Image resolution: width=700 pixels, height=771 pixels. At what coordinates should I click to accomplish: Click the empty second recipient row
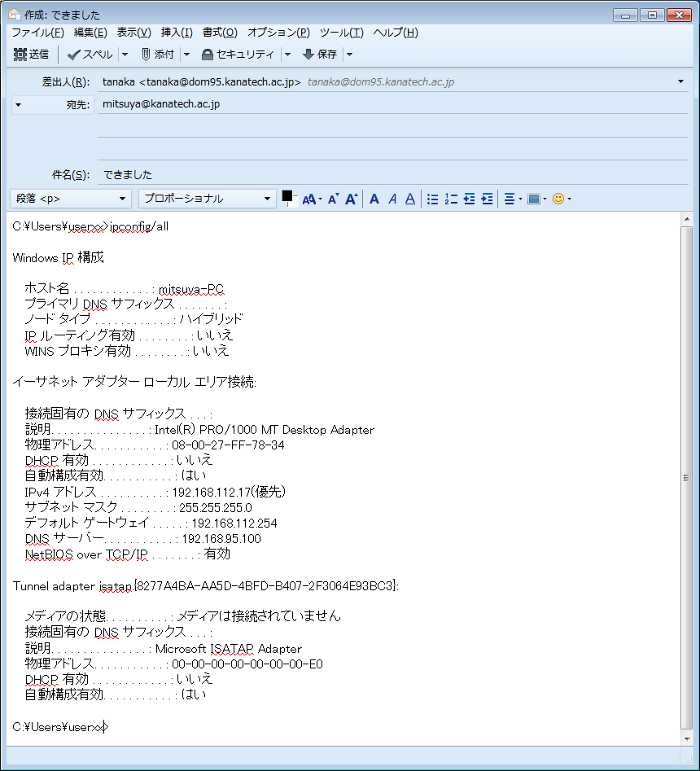(x=393, y=127)
